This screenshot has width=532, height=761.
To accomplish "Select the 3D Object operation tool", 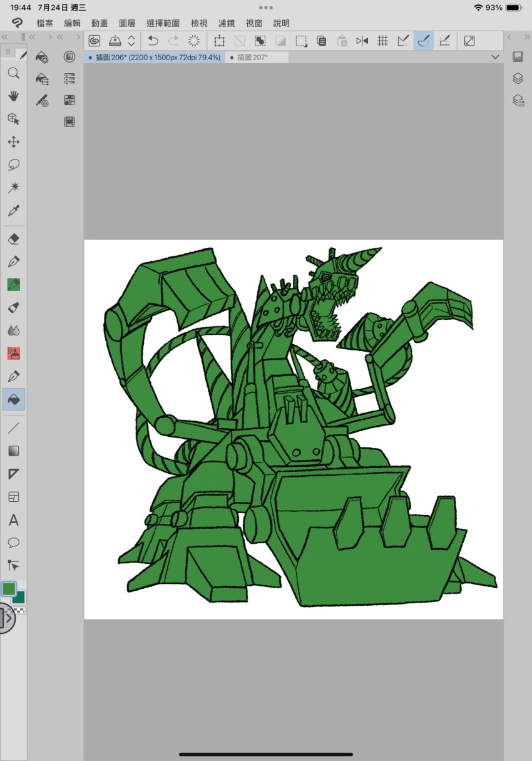I will coord(13,119).
